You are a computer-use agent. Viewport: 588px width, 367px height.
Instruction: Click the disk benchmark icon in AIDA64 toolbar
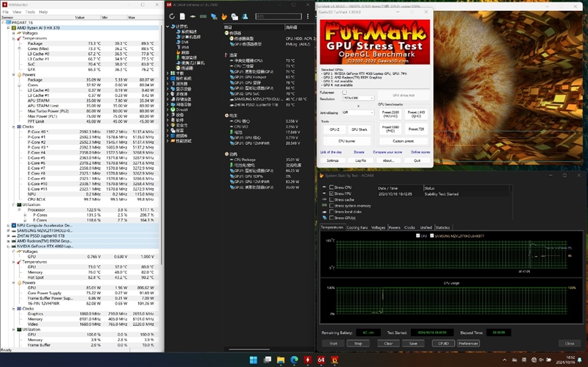(x=193, y=16)
